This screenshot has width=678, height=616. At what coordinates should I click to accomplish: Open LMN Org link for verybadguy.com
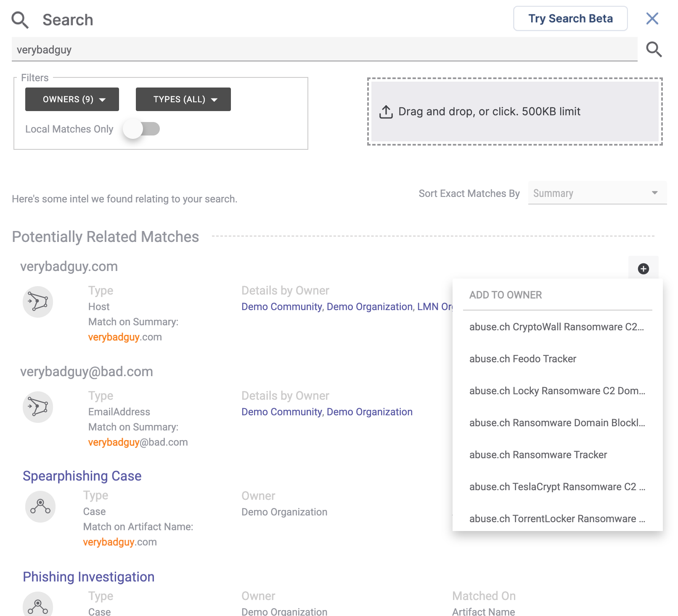[435, 307]
